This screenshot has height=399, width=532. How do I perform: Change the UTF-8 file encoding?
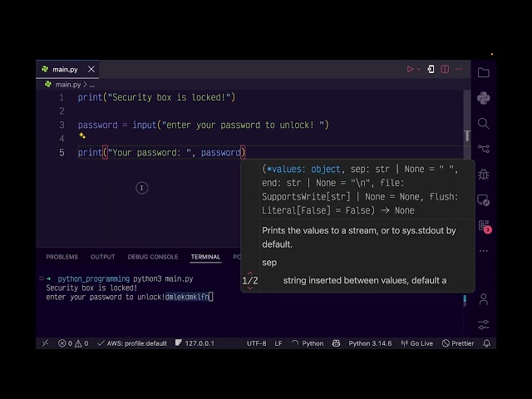(257, 343)
